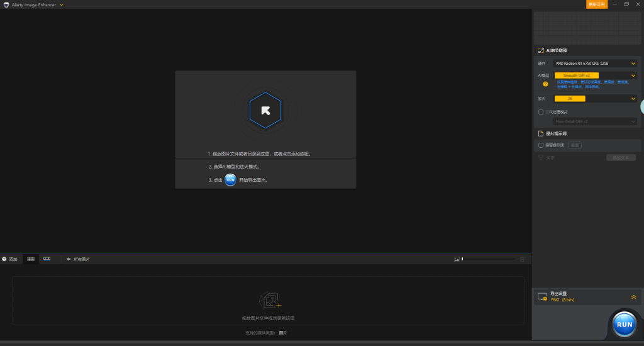Click the yellow question mark help icon
644x346 pixels.
pos(545,84)
